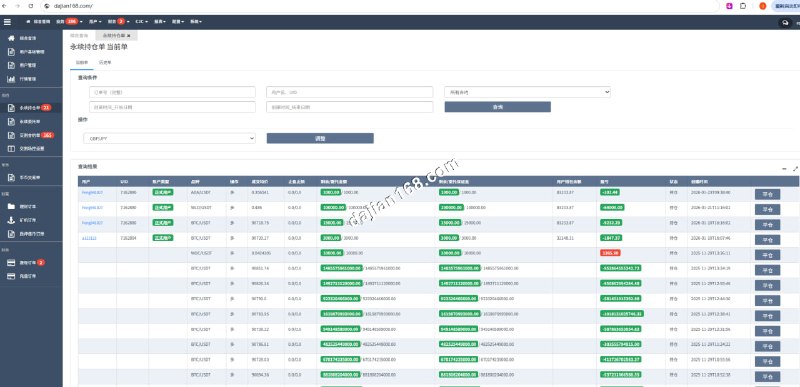800x387 pixels.
Task: Open the folder icon sidebar item
Action: coord(11,207)
